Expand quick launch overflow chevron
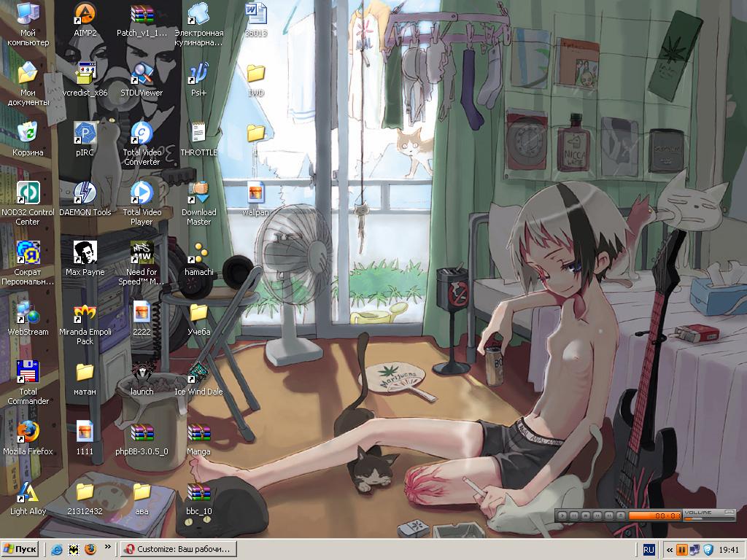Viewport: 747px width, 560px height. click(x=108, y=547)
